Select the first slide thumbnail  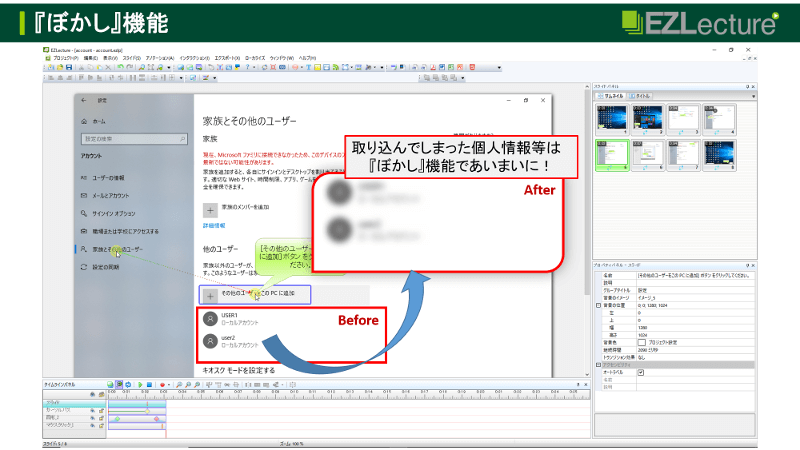pyautogui.click(x=610, y=119)
